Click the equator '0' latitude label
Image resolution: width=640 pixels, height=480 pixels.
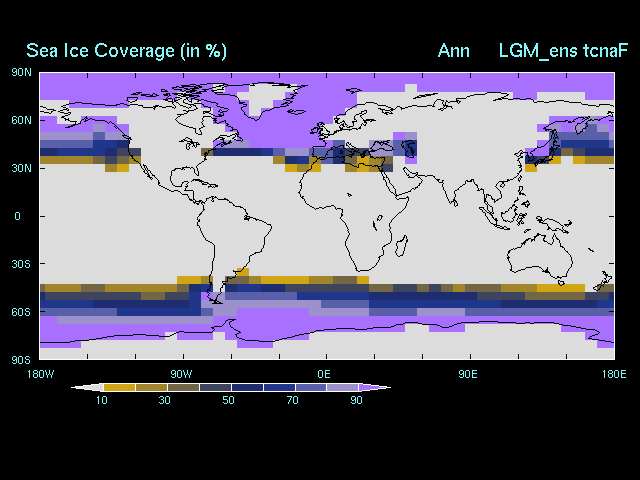[x=17, y=216]
